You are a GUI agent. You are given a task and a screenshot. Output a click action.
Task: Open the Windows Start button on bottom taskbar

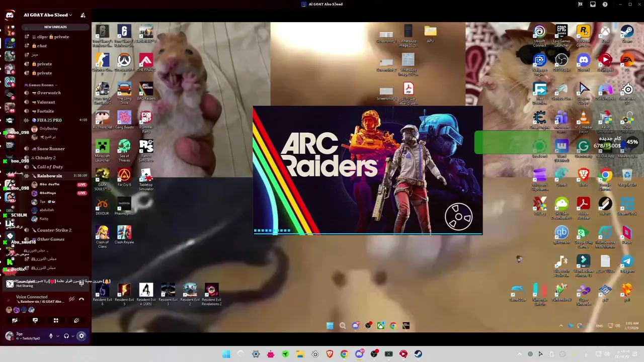pos(226,354)
